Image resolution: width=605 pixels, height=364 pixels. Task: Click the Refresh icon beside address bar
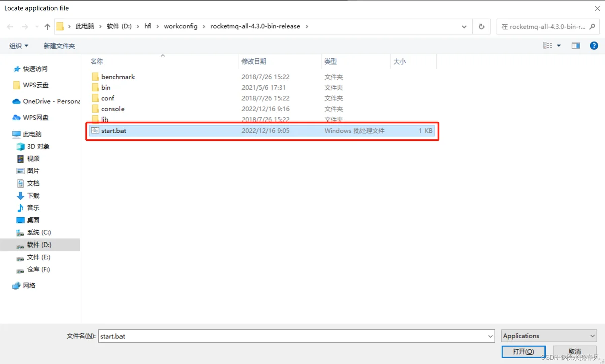tap(481, 27)
